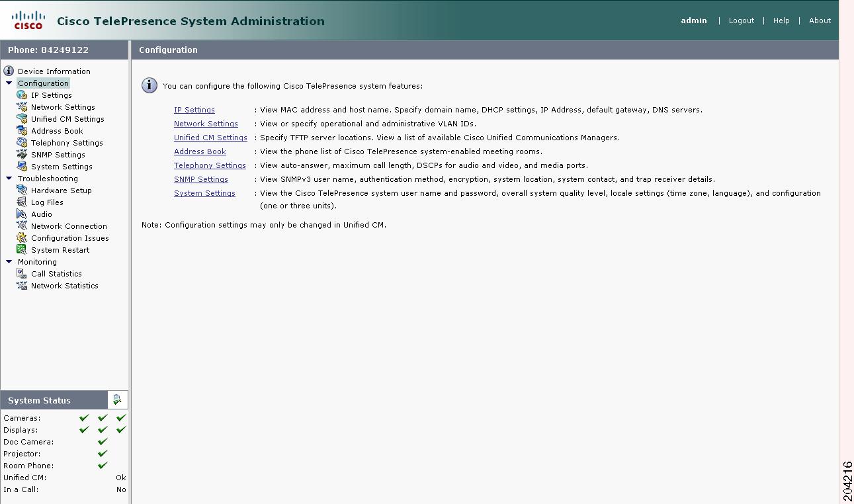Follow the Telephony Settings main panel link
The height and width of the screenshot is (504, 854).
[210, 165]
